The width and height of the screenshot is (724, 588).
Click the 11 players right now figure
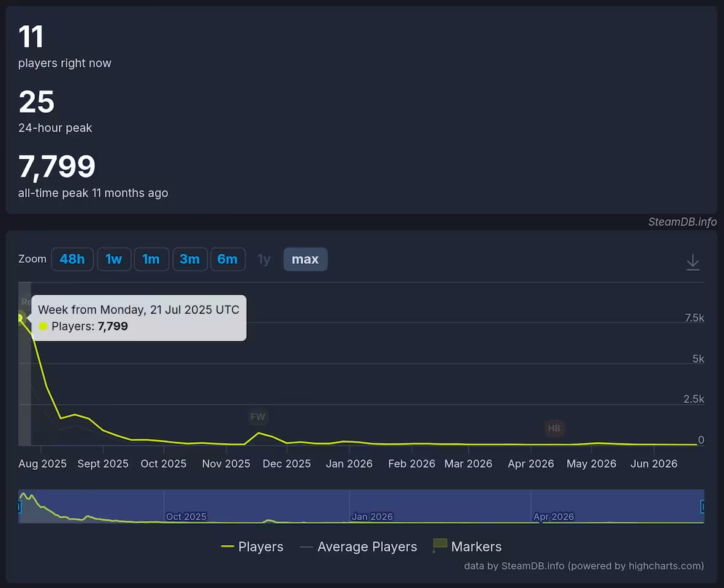point(31,37)
